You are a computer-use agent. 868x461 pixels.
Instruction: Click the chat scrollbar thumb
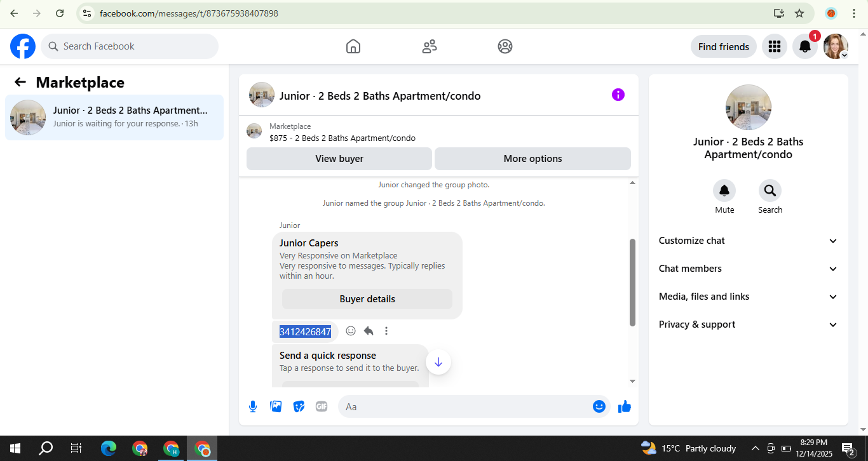(632, 283)
